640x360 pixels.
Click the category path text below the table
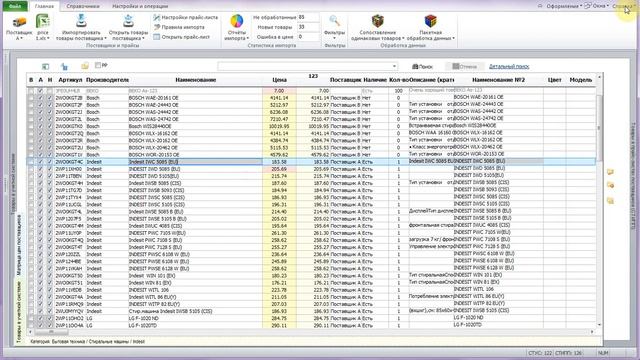(x=87, y=341)
